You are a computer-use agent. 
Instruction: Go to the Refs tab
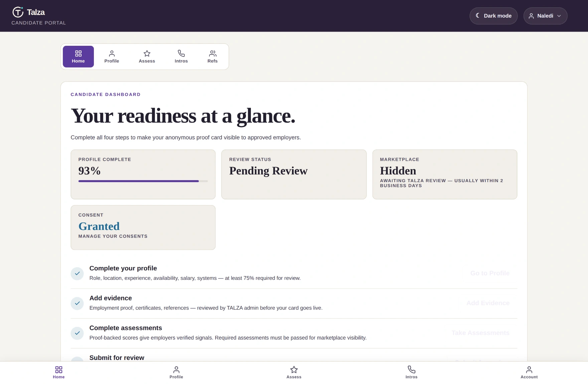(212, 56)
